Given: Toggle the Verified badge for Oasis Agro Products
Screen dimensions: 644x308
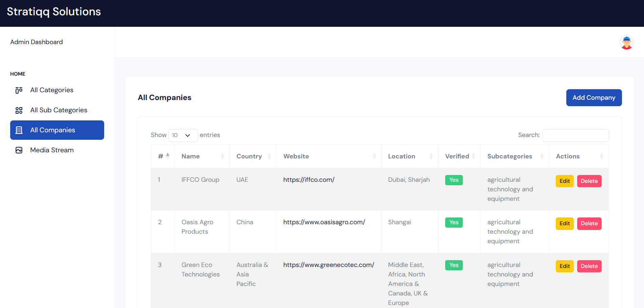Looking at the screenshot, I should tap(454, 223).
